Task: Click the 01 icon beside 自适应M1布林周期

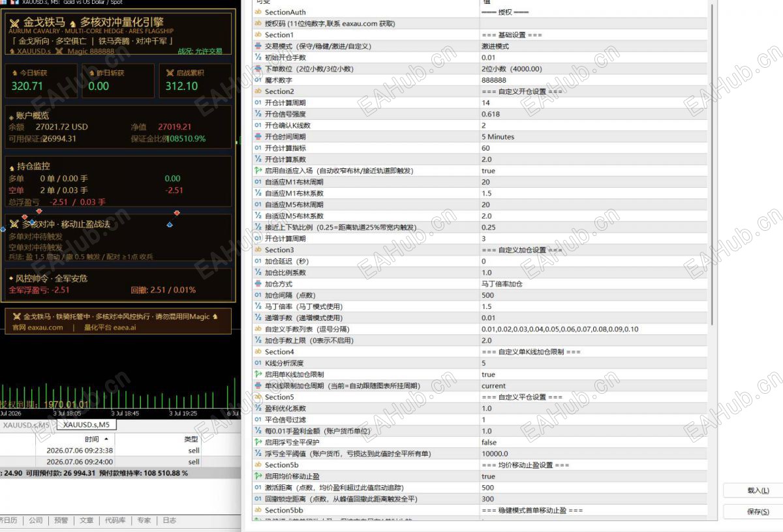Action: (x=258, y=182)
